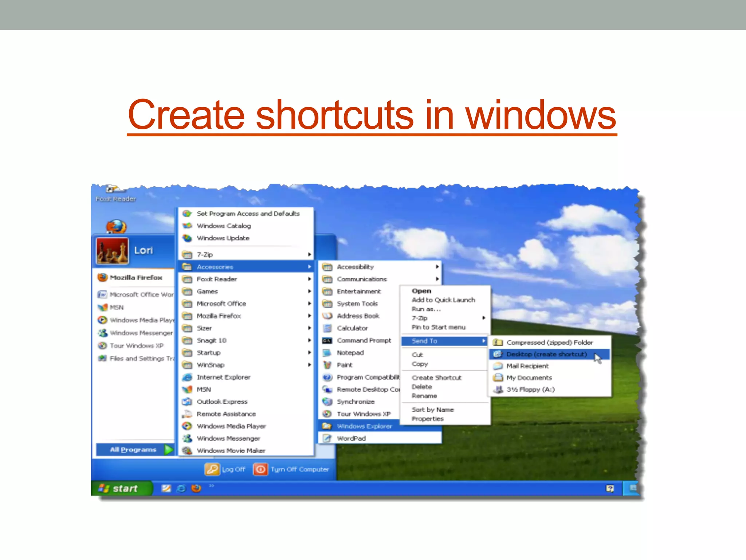The width and height of the screenshot is (746, 560).
Task: Choose Add to Quick Launch
Action: pos(444,300)
